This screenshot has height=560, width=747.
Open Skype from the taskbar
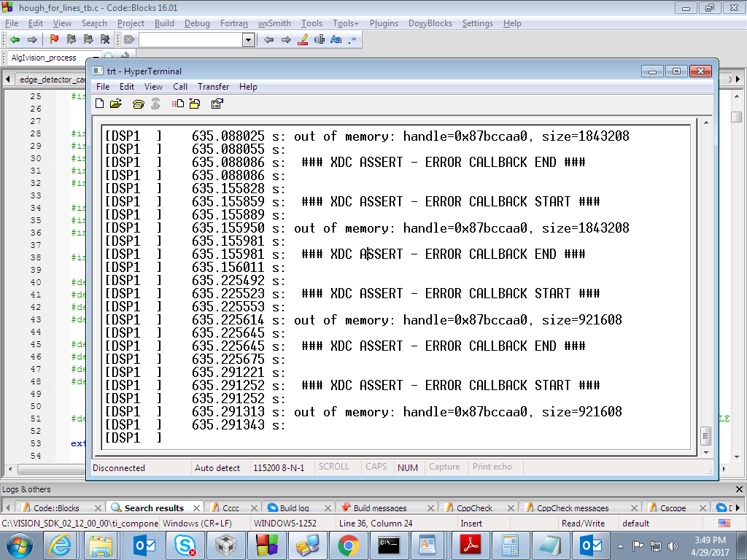[185, 545]
